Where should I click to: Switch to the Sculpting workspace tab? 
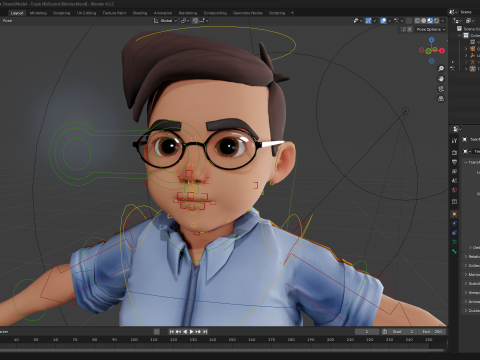pyautogui.click(x=62, y=13)
